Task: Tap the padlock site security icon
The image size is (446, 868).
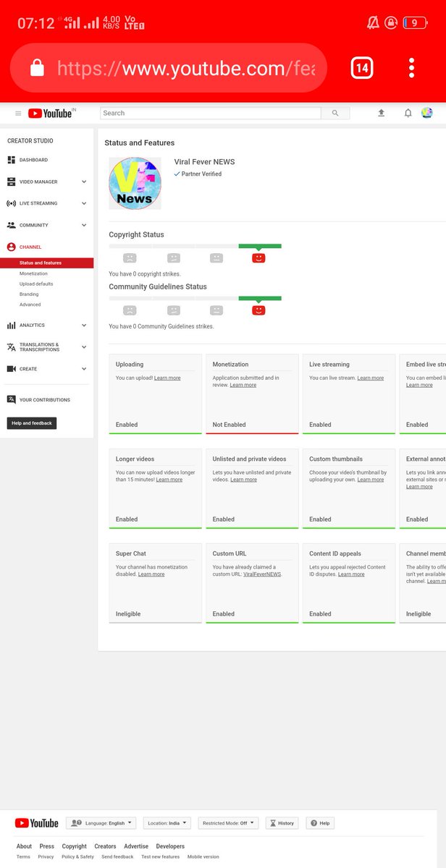Action: click(x=37, y=68)
